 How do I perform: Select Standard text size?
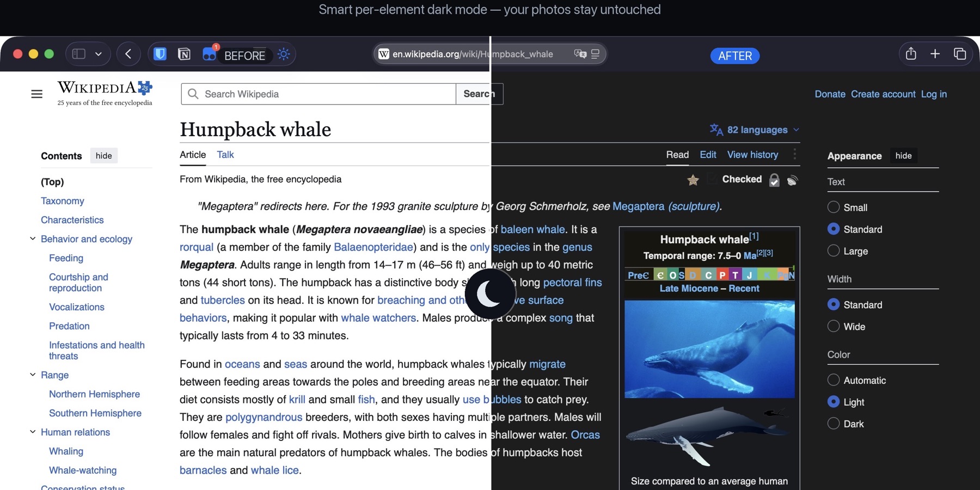833,229
